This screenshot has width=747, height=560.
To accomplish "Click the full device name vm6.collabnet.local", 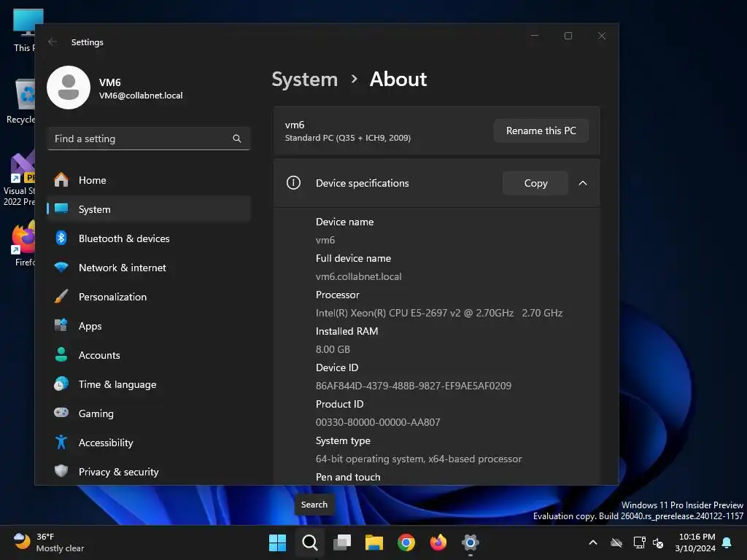I will [358, 276].
